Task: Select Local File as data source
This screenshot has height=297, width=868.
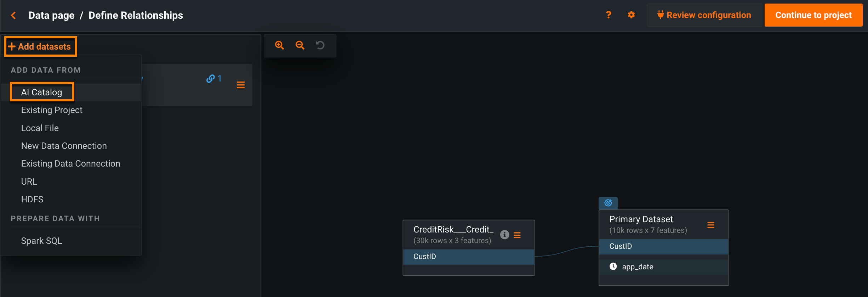Action: (40, 128)
